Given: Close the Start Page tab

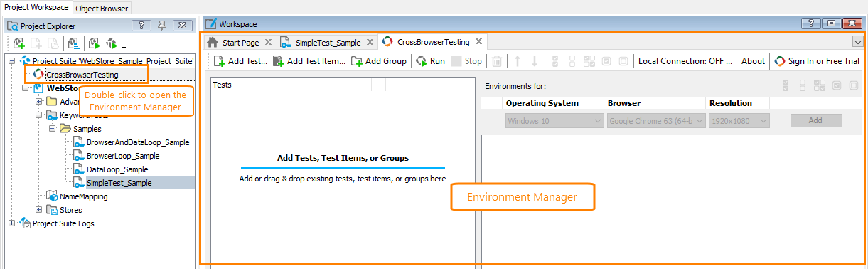Looking at the screenshot, I should (x=268, y=43).
